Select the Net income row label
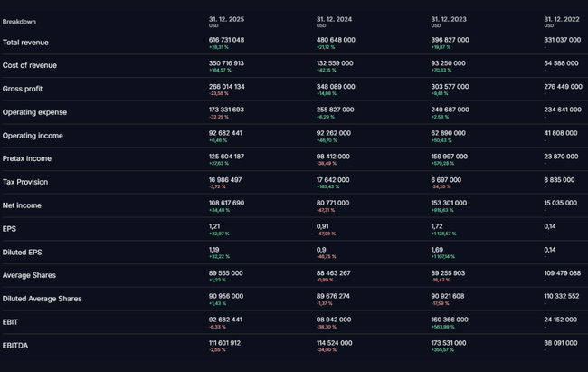 tap(22, 205)
